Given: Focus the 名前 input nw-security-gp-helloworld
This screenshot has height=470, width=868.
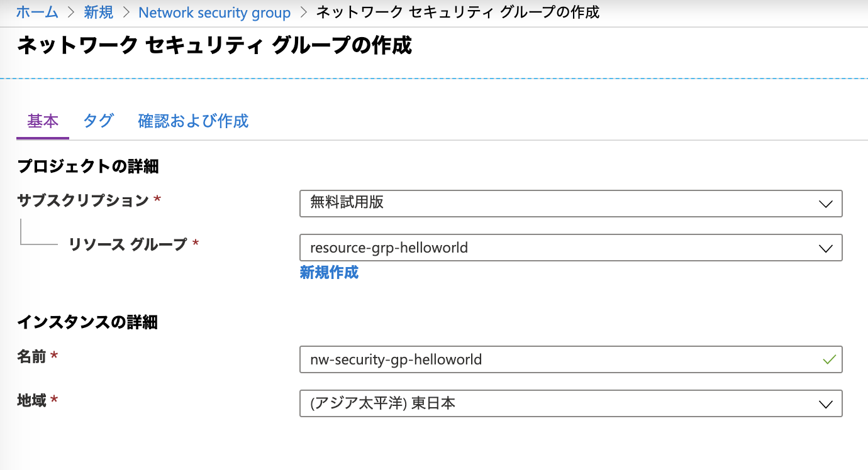Looking at the screenshot, I should tap(571, 359).
